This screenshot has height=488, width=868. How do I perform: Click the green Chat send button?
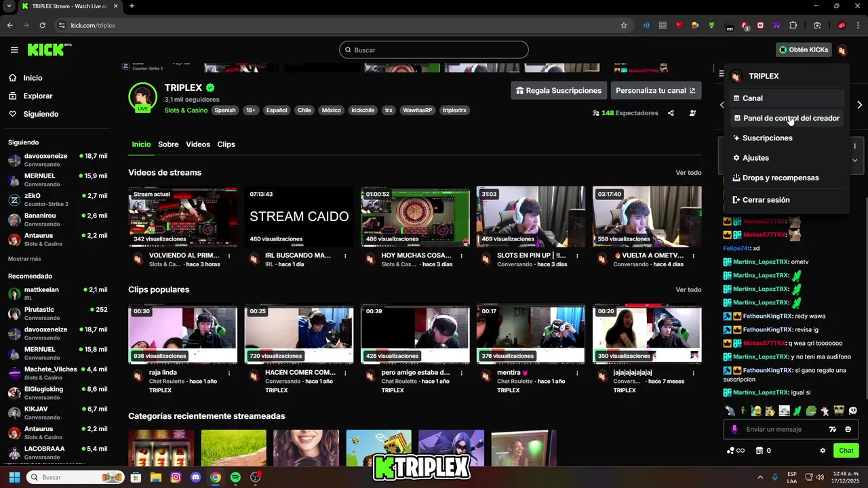(846, 451)
